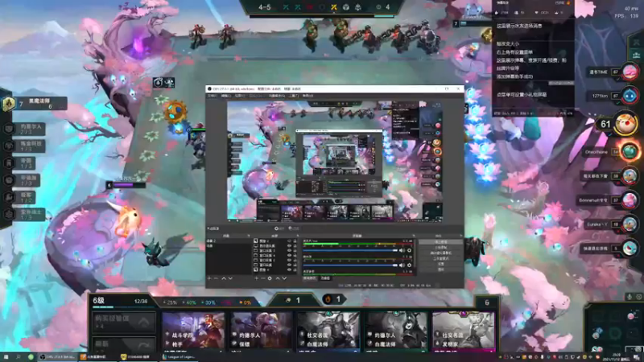The height and width of the screenshot is (362, 644).
Task: Toggle visibility eye of the last source in OBS
Action: 290,269
